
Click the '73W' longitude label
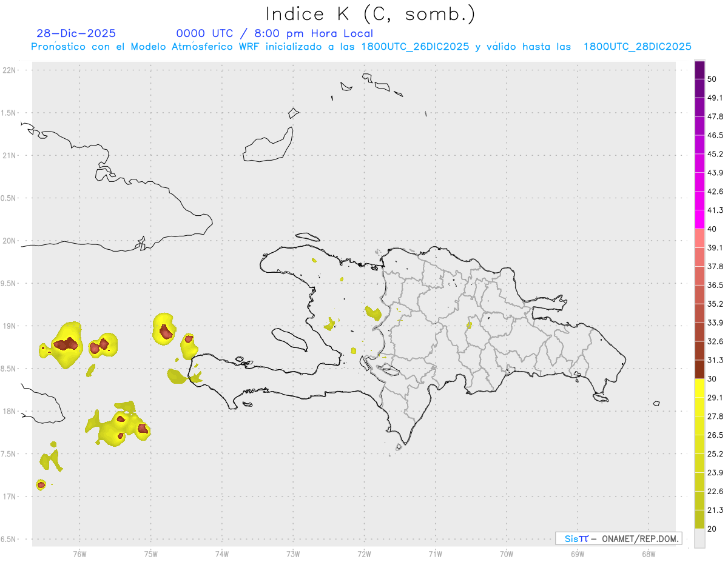(x=292, y=553)
